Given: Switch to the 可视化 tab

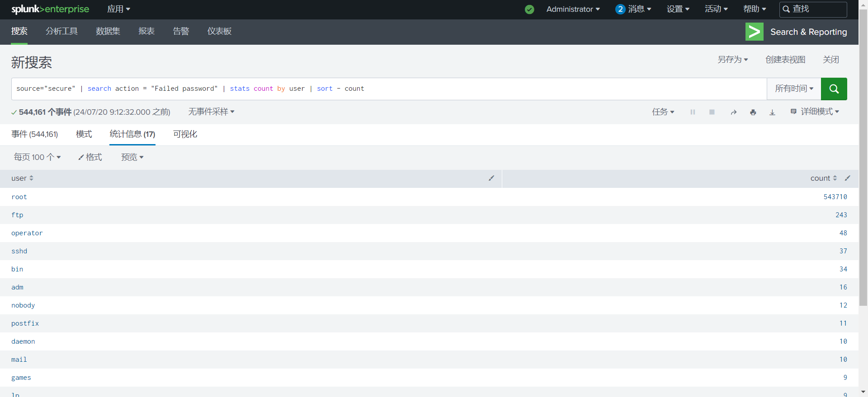Looking at the screenshot, I should click(x=185, y=134).
